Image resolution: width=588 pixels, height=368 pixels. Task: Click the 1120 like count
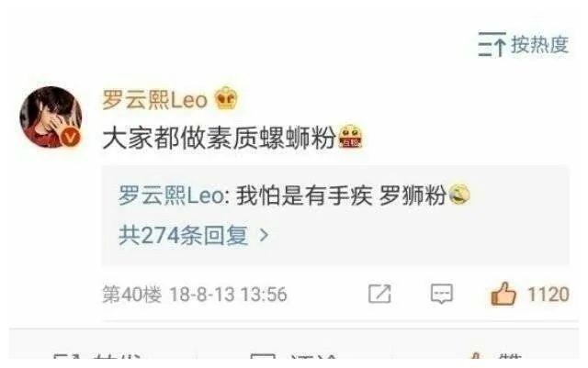coord(548,295)
